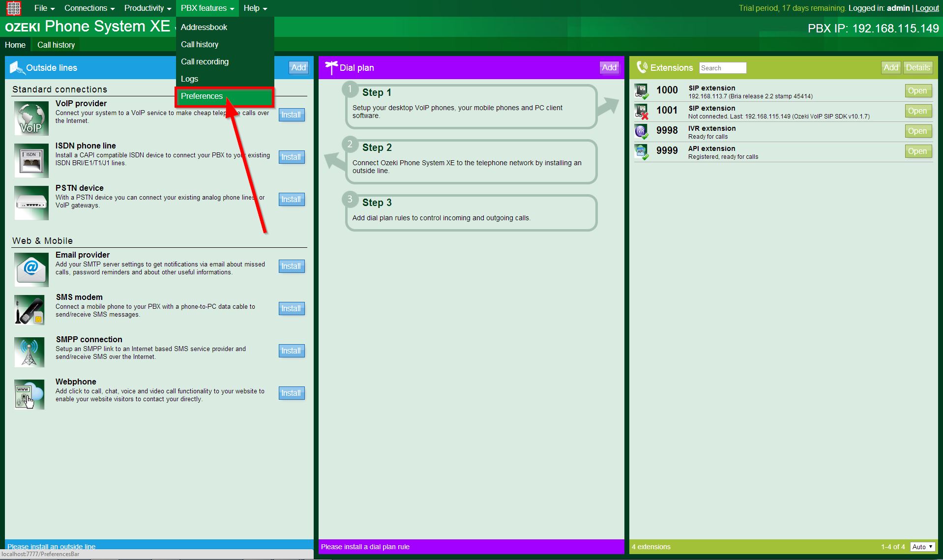Add a new outside line
This screenshot has width=943, height=560.
[298, 67]
